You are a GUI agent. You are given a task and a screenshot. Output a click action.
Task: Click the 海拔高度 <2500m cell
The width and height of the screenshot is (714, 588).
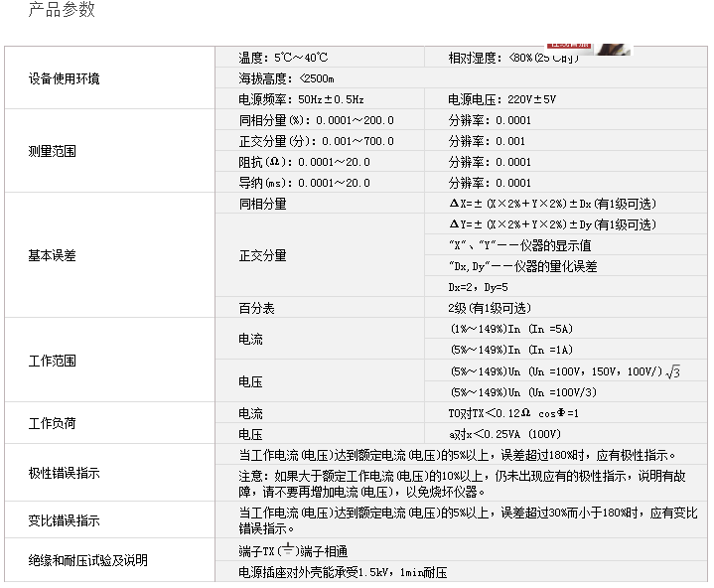click(x=286, y=78)
